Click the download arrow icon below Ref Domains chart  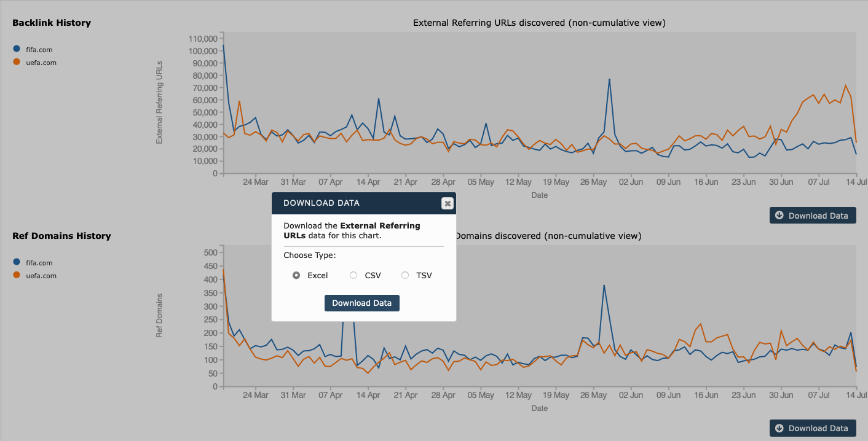pyautogui.click(x=779, y=428)
